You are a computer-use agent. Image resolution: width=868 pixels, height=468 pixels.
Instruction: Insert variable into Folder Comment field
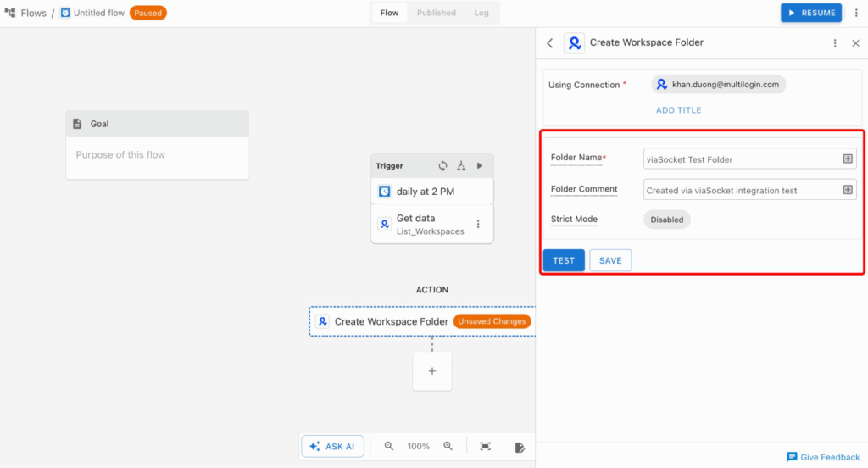pyautogui.click(x=848, y=190)
